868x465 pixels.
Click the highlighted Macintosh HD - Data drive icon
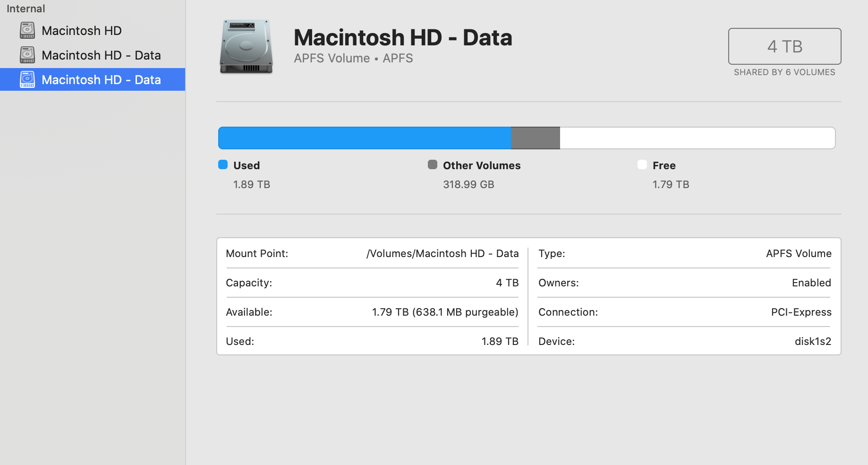point(27,80)
